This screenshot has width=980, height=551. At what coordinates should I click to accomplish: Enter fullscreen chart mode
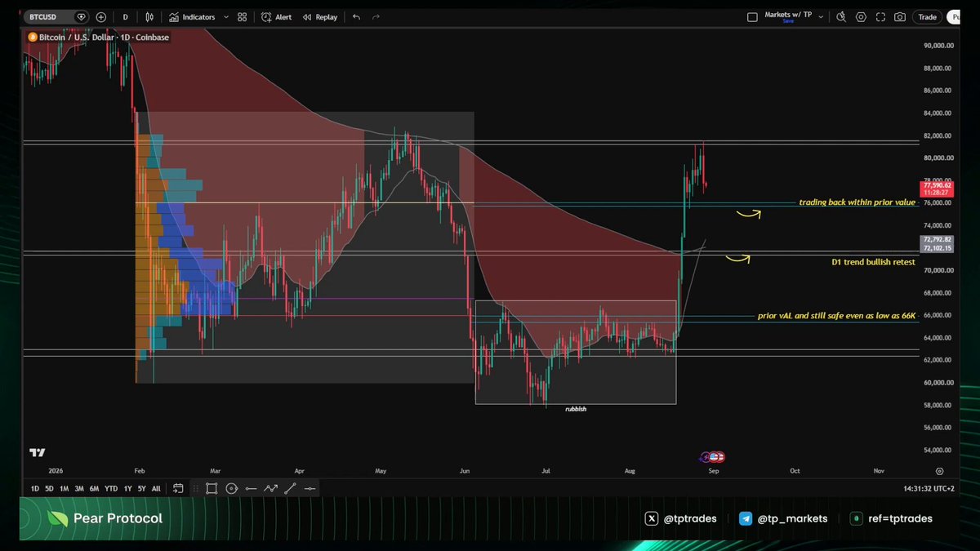880,16
